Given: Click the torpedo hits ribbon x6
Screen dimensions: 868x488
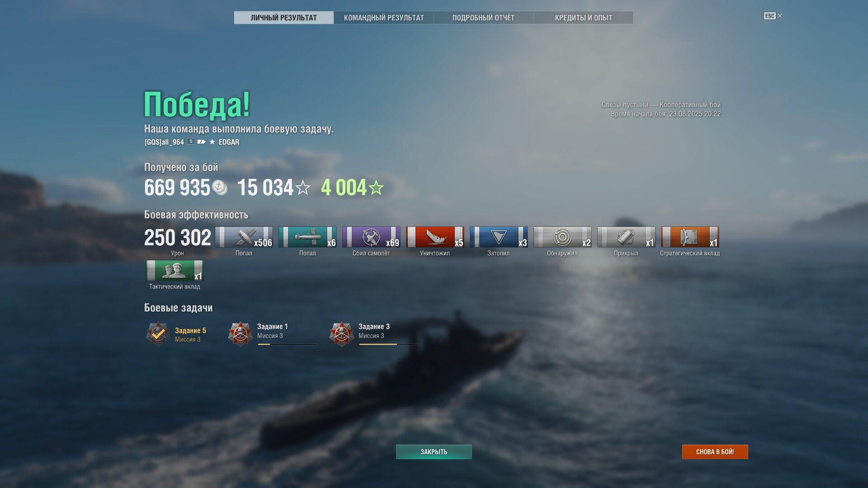Looking at the screenshot, I should (x=307, y=237).
